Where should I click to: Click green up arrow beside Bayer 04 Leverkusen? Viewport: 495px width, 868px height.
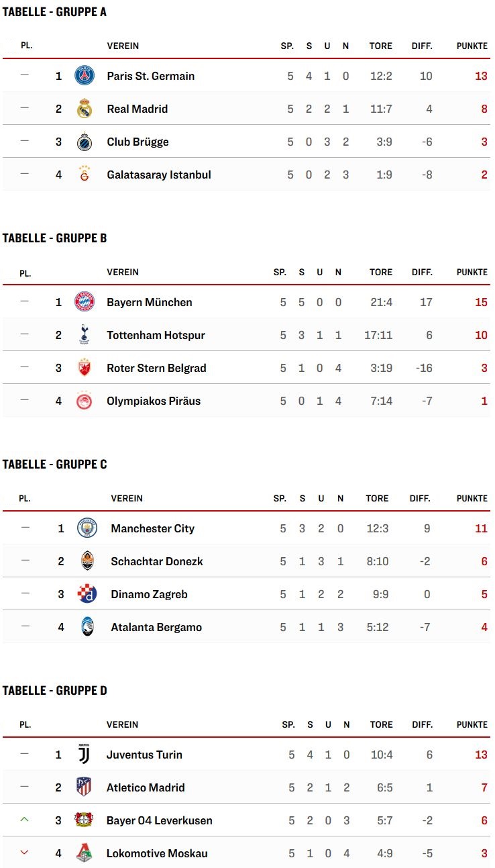24,820
